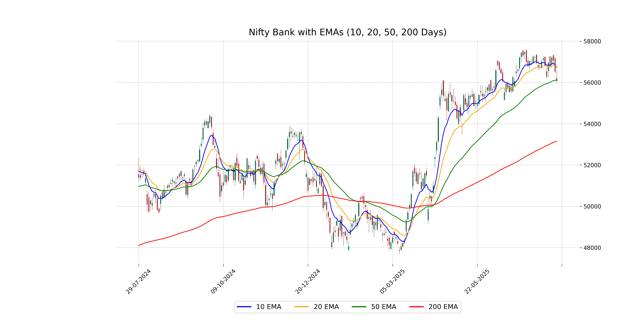The image size is (644, 322).
Task: Click the chart title text
Action: tap(347, 32)
